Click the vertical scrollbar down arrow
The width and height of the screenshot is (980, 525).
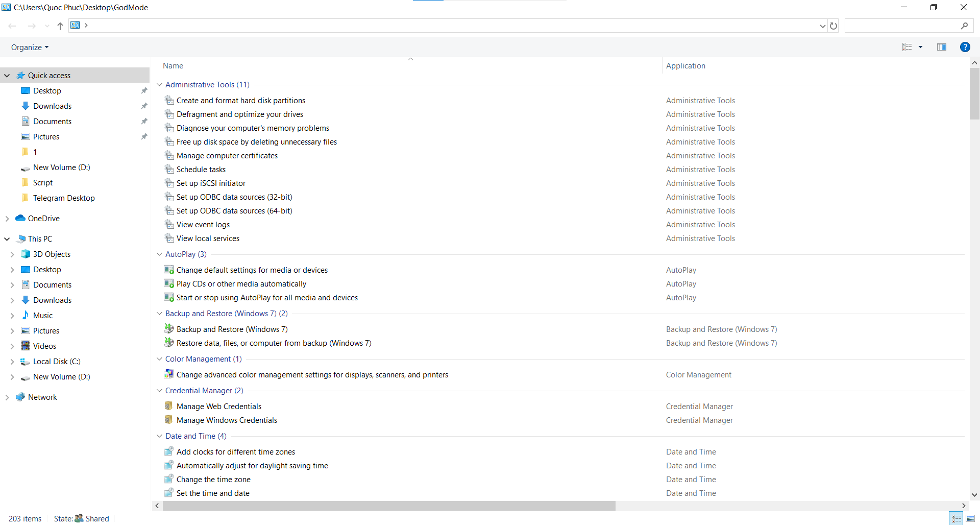(x=974, y=494)
